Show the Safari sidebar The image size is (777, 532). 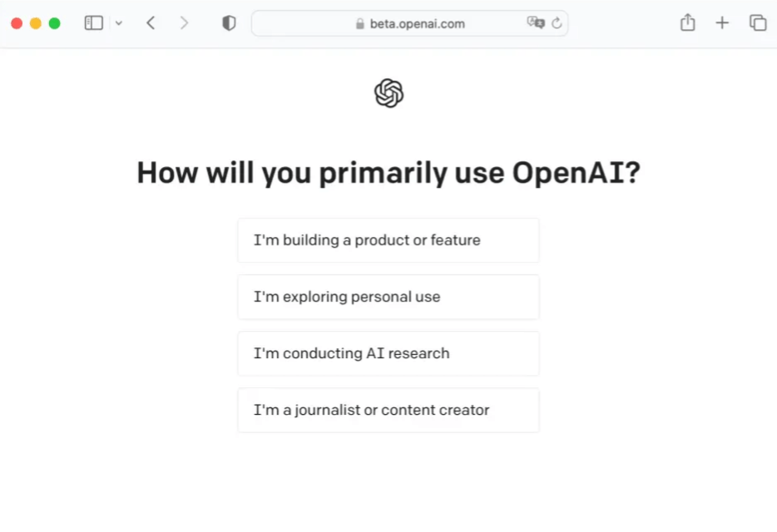(94, 23)
